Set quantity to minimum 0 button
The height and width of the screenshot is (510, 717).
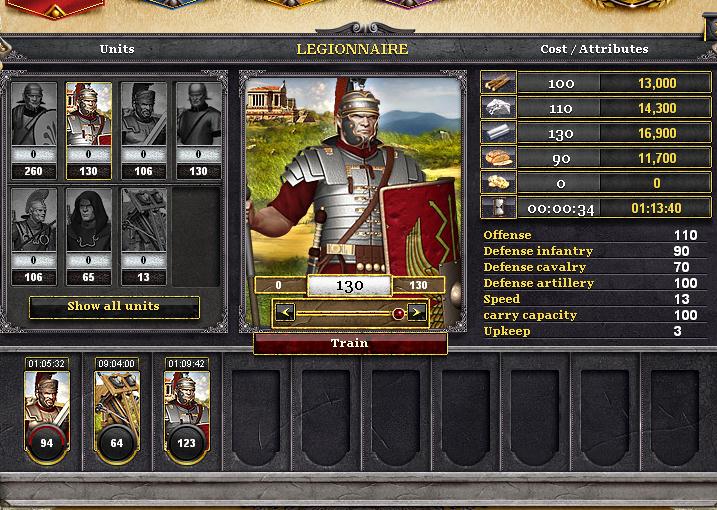[278, 285]
